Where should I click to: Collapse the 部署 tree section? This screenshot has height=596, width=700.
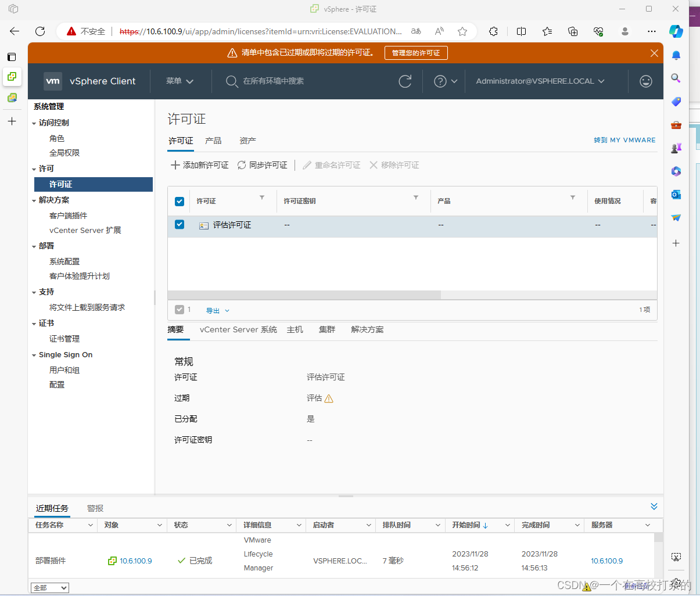pyautogui.click(x=34, y=246)
